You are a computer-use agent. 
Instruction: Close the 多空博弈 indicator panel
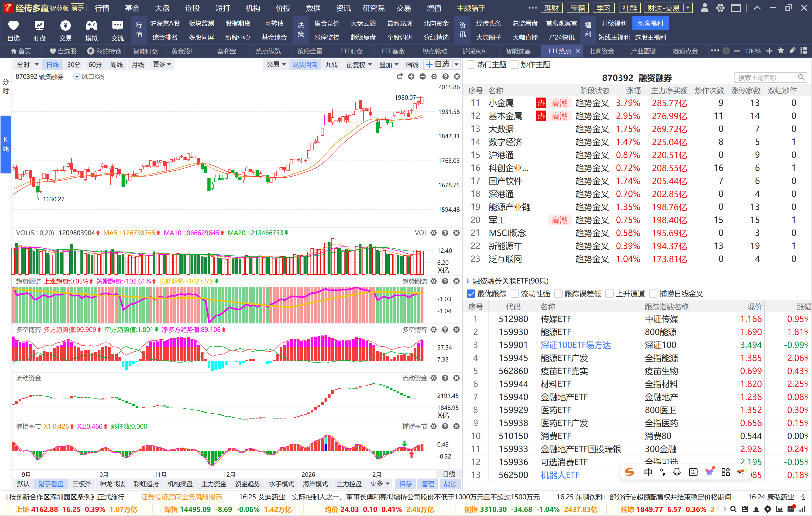click(456, 330)
